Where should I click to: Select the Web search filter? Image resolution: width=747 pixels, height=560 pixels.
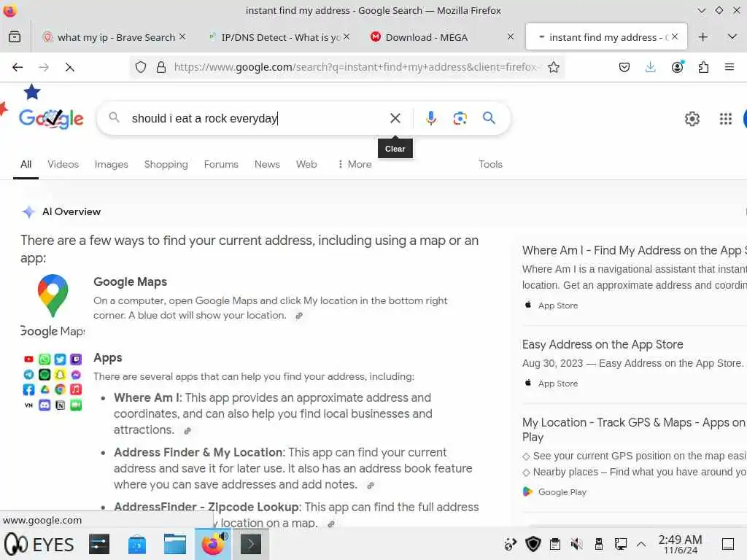[x=306, y=164]
